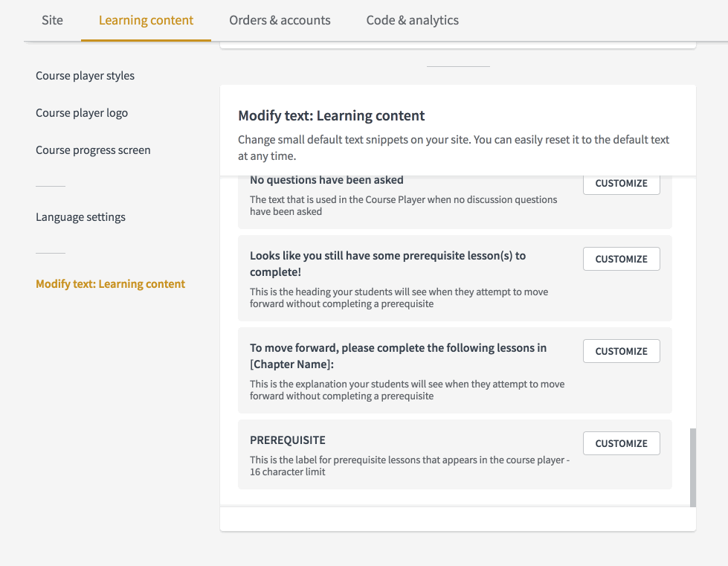Click the 'No questions have been asked' title
728x566 pixels.
point(326,180)
